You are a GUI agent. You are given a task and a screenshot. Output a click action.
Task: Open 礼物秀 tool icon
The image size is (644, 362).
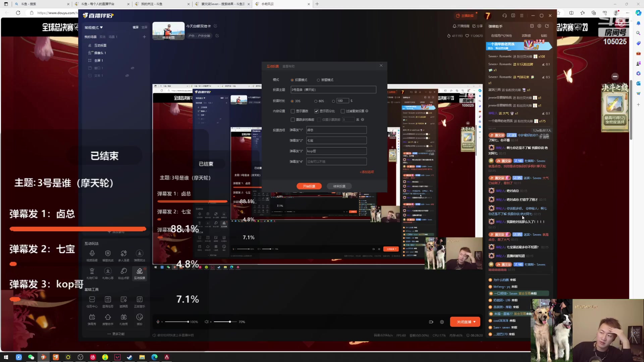point(124,319)
